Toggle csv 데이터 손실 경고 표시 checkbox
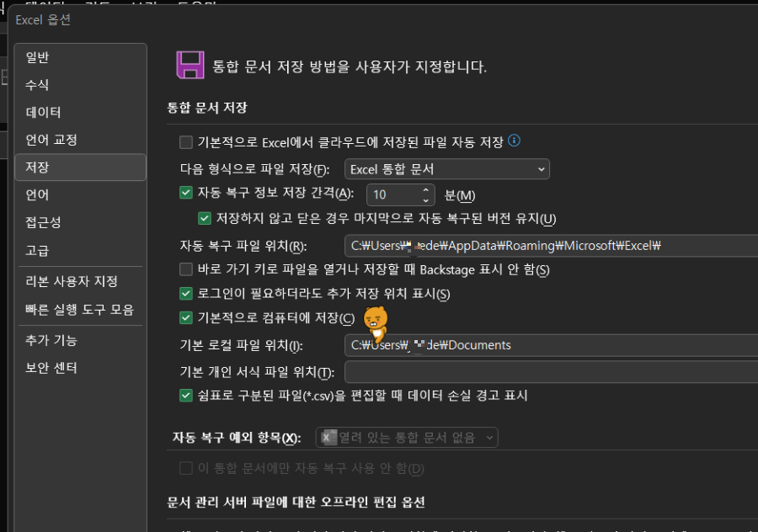The width and height of the screenshot is (758, 532). click(186, 396)
